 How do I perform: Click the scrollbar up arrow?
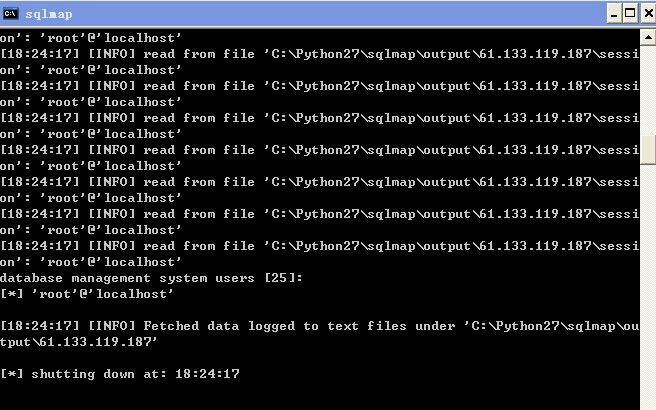tap(648, 38)
